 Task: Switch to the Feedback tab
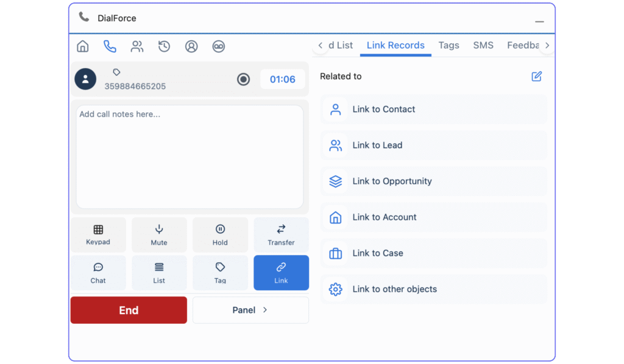523,45
